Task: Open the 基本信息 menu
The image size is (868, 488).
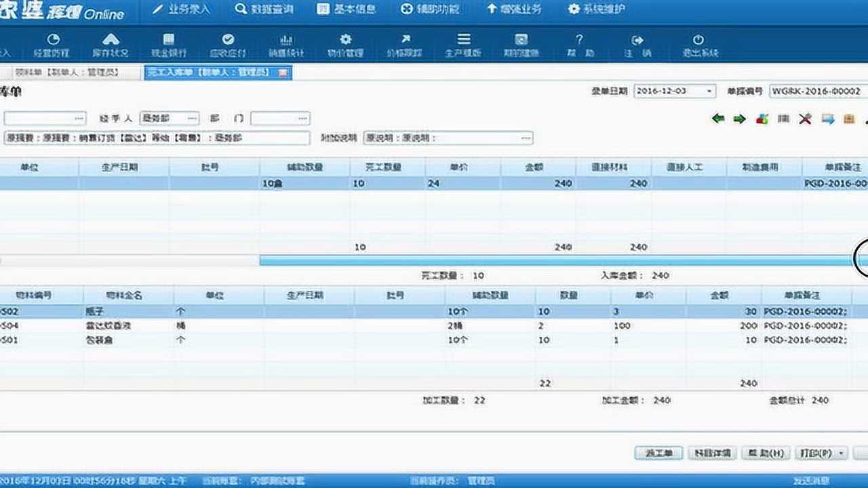Action: [x=347, y=9]
